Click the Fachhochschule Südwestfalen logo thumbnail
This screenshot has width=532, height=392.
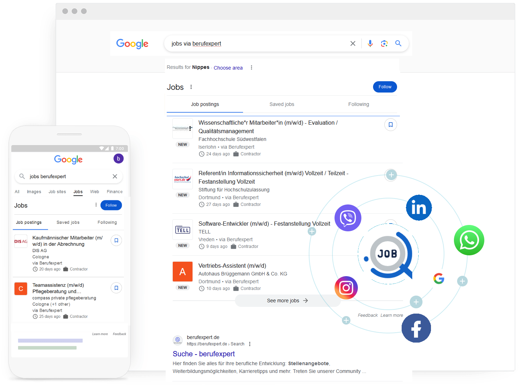[183, 129]
